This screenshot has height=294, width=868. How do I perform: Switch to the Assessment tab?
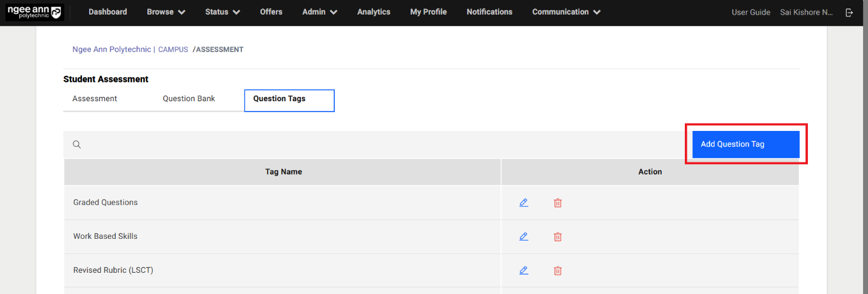click(x=95, y=99)
